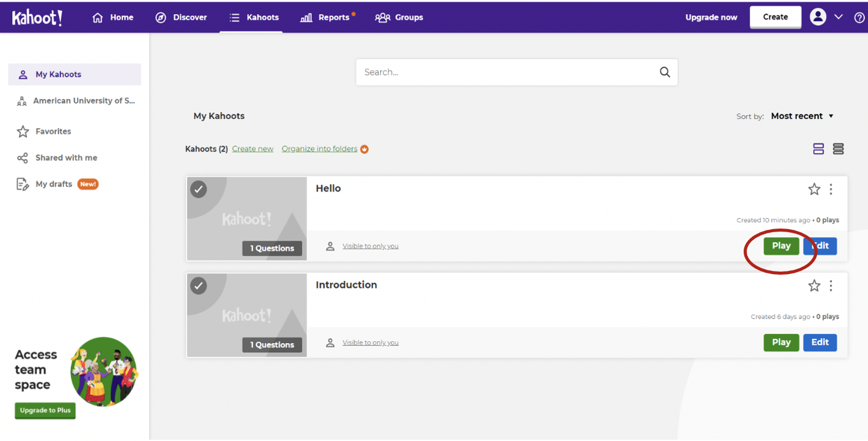Click the My Kahoots section heading

219,116
